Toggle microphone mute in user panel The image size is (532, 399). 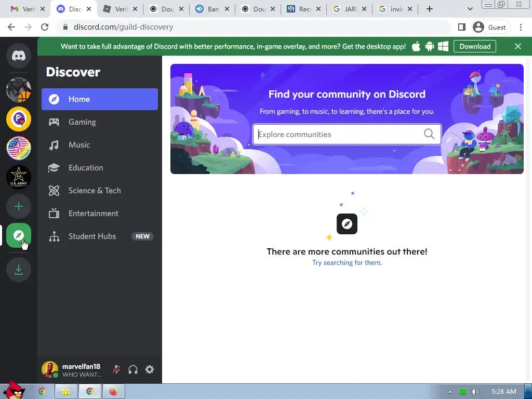(116, 369)
